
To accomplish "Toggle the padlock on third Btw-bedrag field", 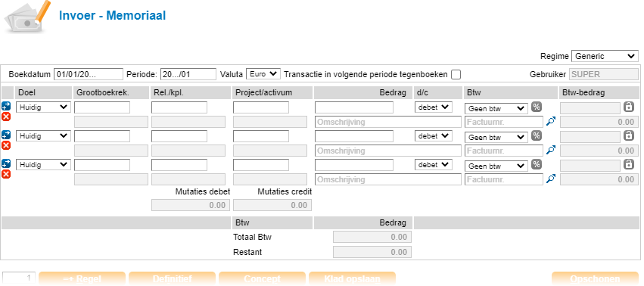I will click(x=628, y=164).
